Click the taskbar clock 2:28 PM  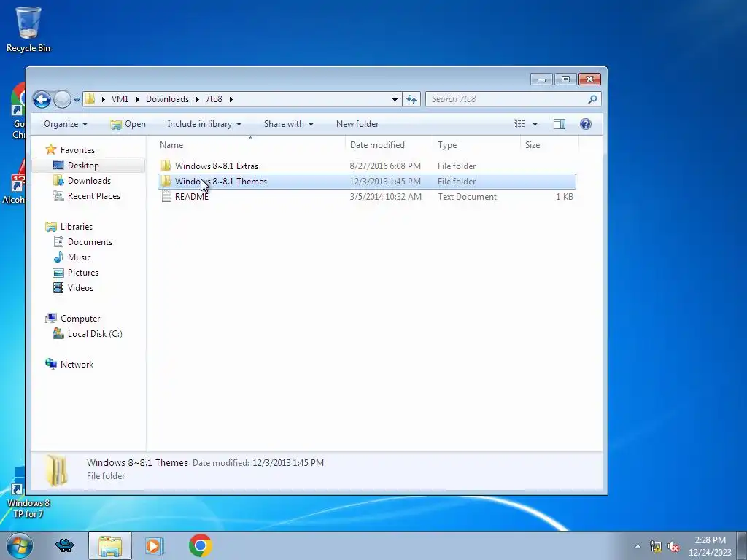pyautogui.click(x=710, y=540)
